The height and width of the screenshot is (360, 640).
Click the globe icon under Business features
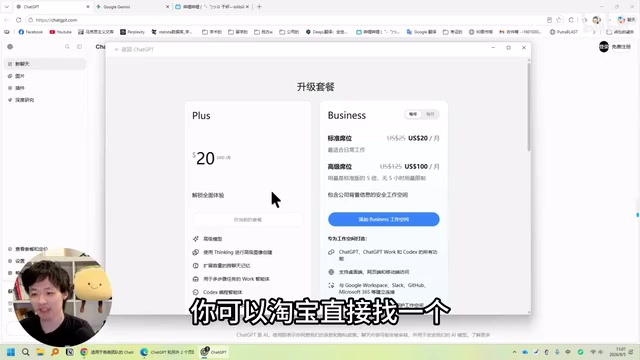pyautogui.click(x=331, y=272)
